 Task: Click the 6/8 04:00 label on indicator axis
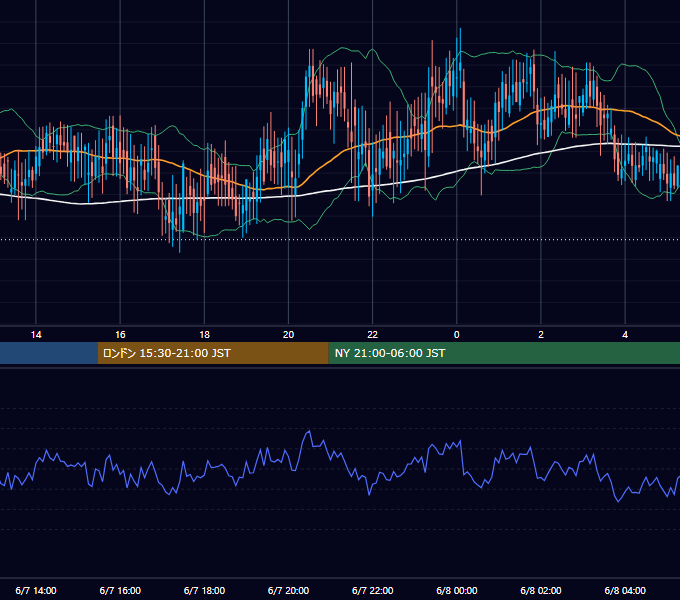point(625,590)
